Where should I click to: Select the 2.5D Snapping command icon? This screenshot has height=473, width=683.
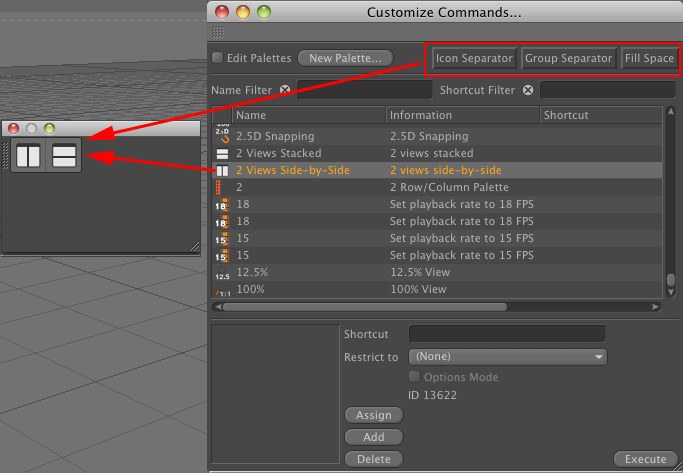(x=222, y=135)
